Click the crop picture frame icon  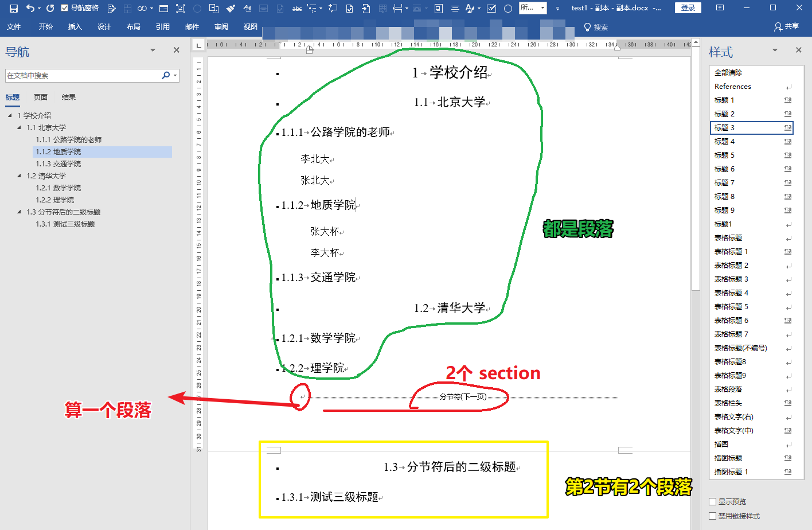180,8
